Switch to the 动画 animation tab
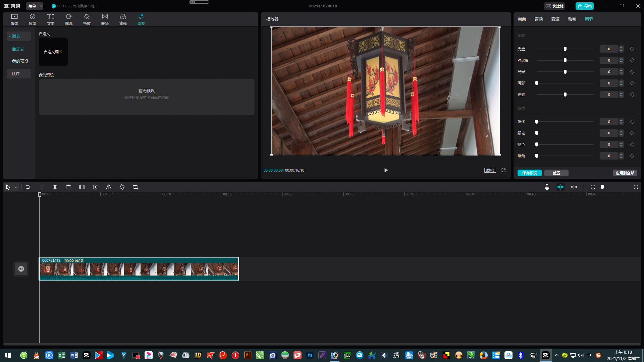 [572, 19]
